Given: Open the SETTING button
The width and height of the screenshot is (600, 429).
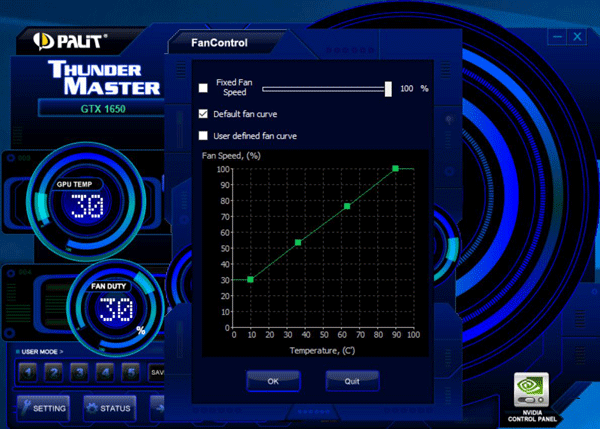Looking at the screenshot, I should pos(44,408).
